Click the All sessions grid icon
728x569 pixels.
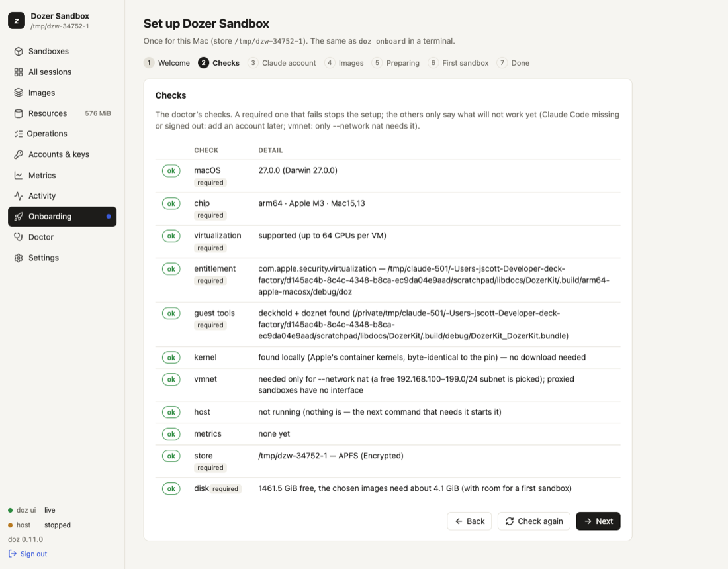(19, 72)
